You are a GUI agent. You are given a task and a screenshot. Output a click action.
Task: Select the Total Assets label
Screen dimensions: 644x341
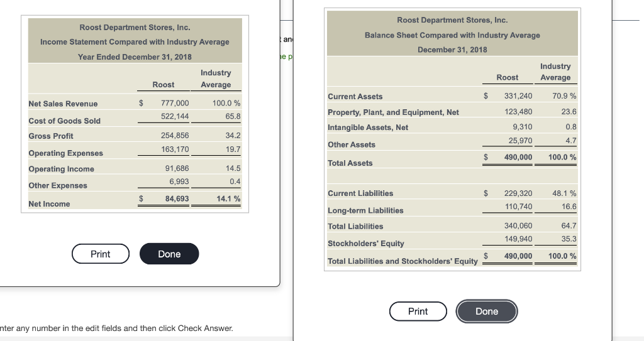[x=350, y=163]
